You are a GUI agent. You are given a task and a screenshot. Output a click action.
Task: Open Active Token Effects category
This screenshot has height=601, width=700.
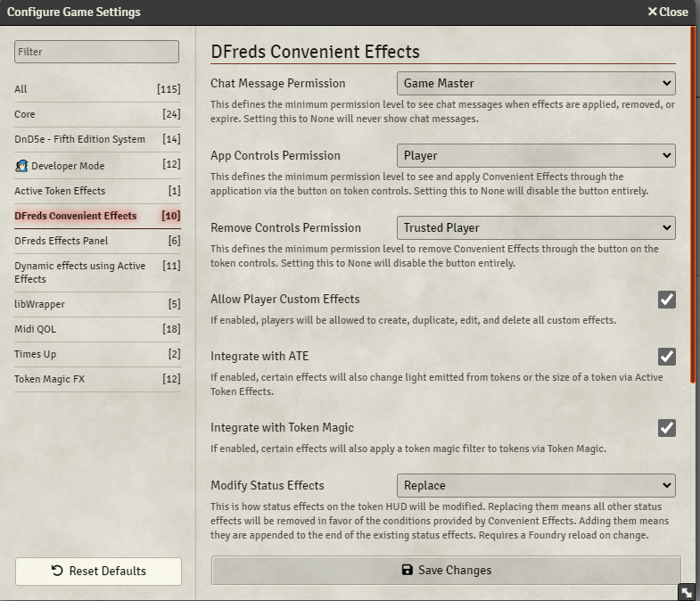click(x=97, y=191)
